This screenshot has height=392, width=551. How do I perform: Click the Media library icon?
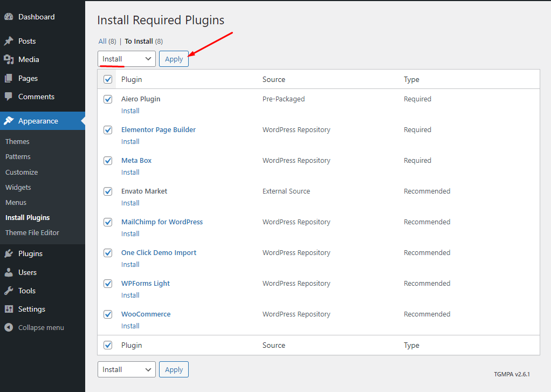pos(9,59)
